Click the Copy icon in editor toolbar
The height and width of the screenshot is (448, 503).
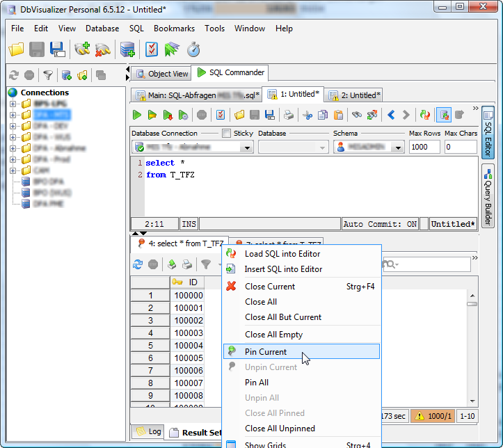pos(323,115)
